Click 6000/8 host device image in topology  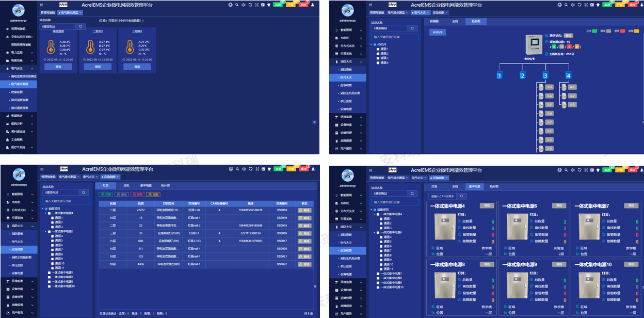534,45
